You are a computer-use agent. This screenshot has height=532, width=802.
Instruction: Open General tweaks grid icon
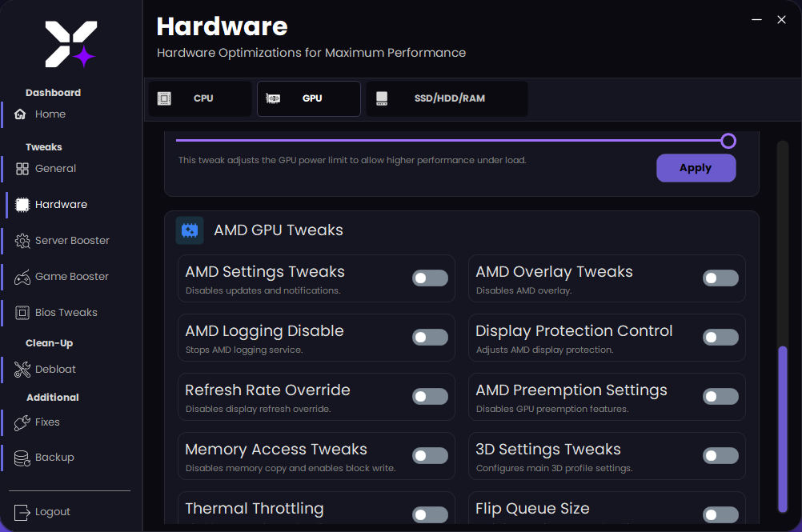click(x=22, y=169)
